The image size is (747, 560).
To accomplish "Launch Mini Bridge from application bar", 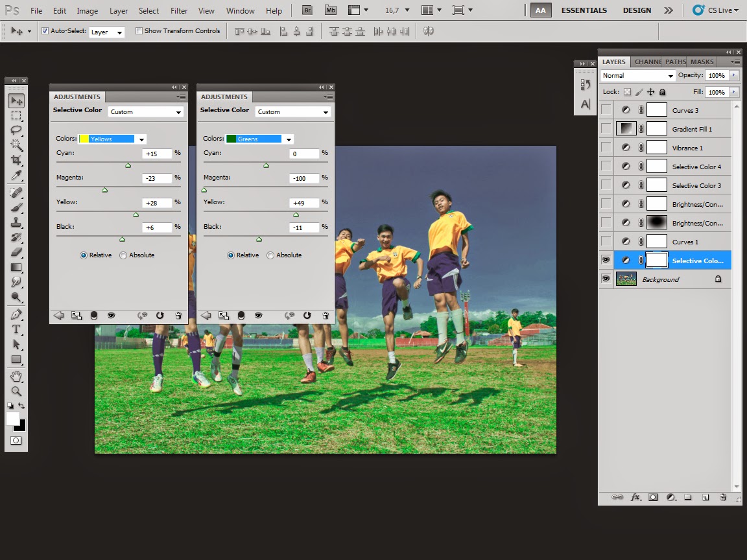I will coord(330,10).
